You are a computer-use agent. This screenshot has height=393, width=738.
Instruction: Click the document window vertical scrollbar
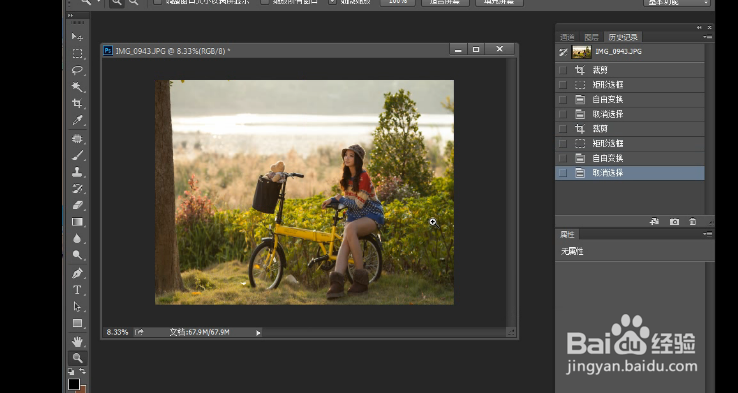coord(511,192)
